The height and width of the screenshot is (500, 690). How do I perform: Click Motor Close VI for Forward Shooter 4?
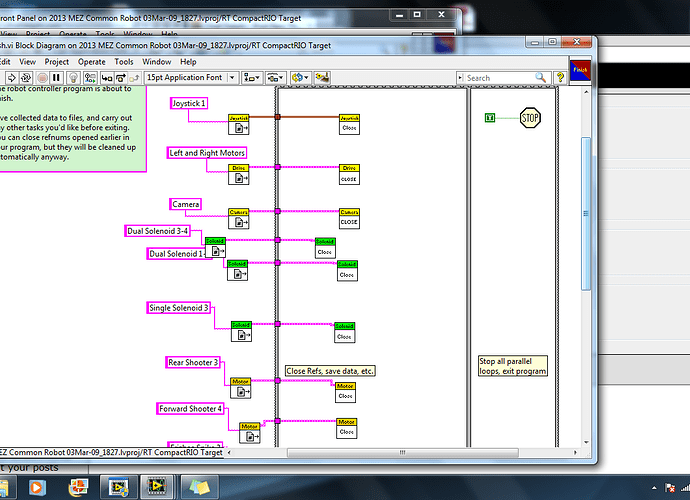click(x=347, y=429)
